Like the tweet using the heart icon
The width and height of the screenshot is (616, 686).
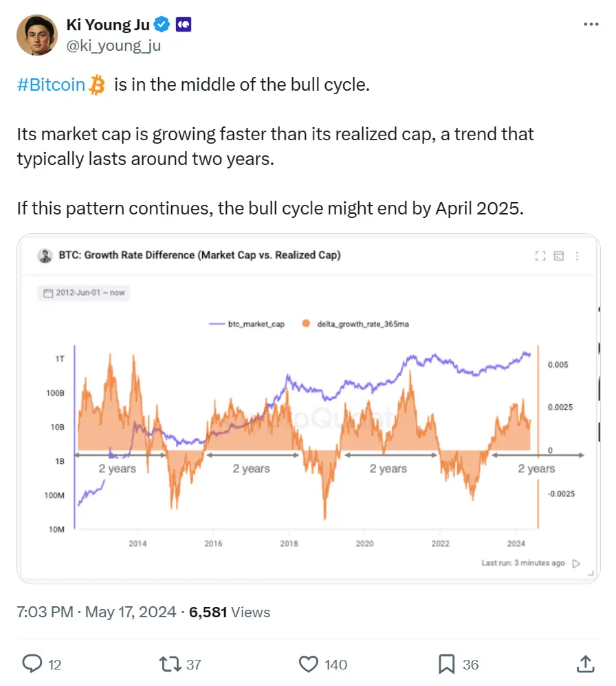(307, 664)
